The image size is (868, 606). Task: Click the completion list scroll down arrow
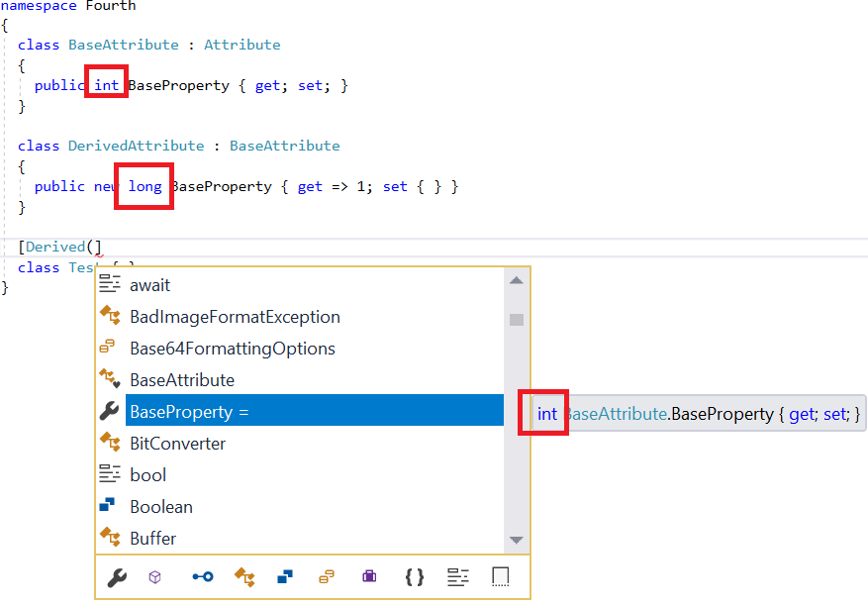click(x=517, y=540)
